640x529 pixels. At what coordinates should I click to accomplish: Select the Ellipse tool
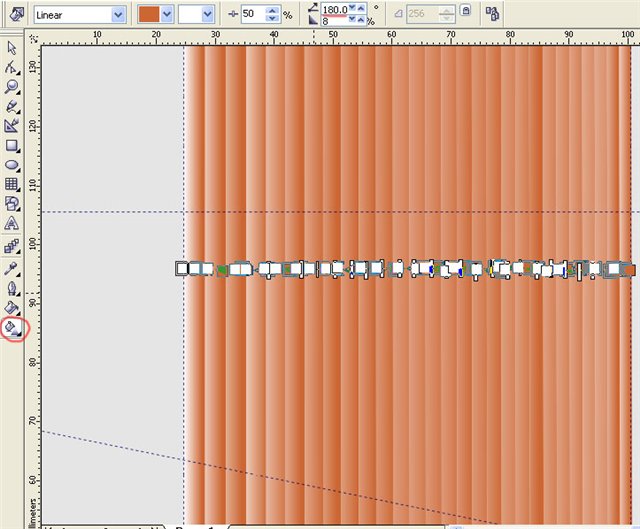(x=12, y=165)
